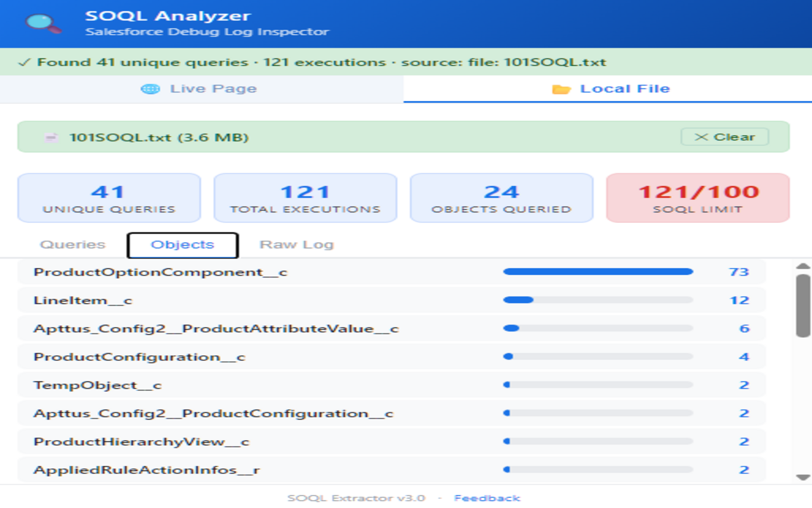
Task: Switch to the Live Page tab
Action: click(x=202, y=89)
